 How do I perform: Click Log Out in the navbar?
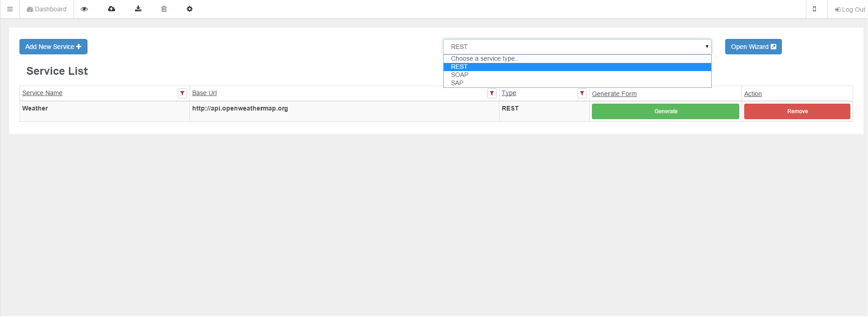[849, 10]
